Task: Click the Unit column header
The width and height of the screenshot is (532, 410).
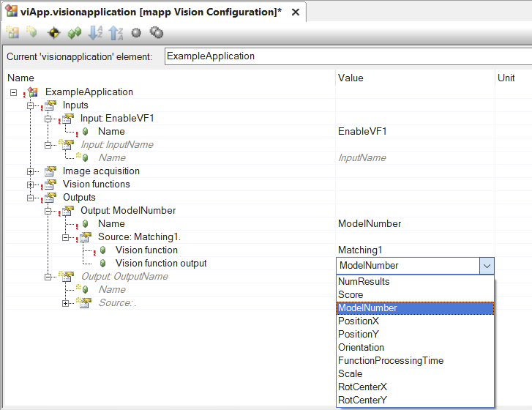Action: [x=514, y=78]
